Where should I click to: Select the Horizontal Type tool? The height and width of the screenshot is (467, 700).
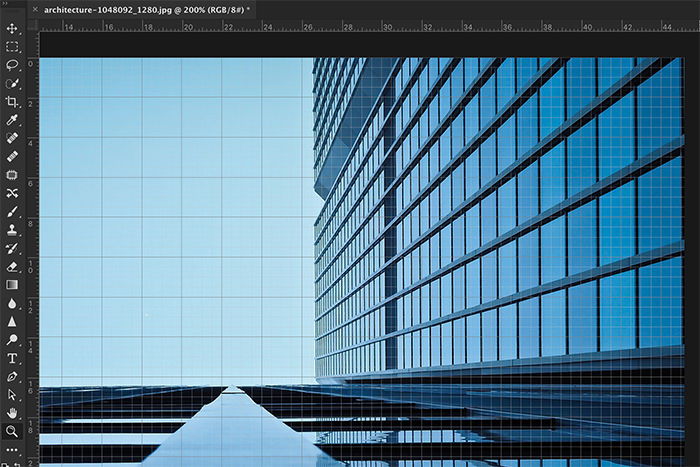[x=12, y=358]
